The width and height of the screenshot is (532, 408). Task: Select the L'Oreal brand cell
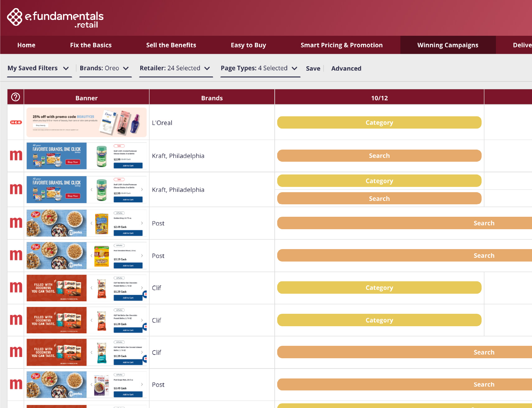click(x=212, y=123)
